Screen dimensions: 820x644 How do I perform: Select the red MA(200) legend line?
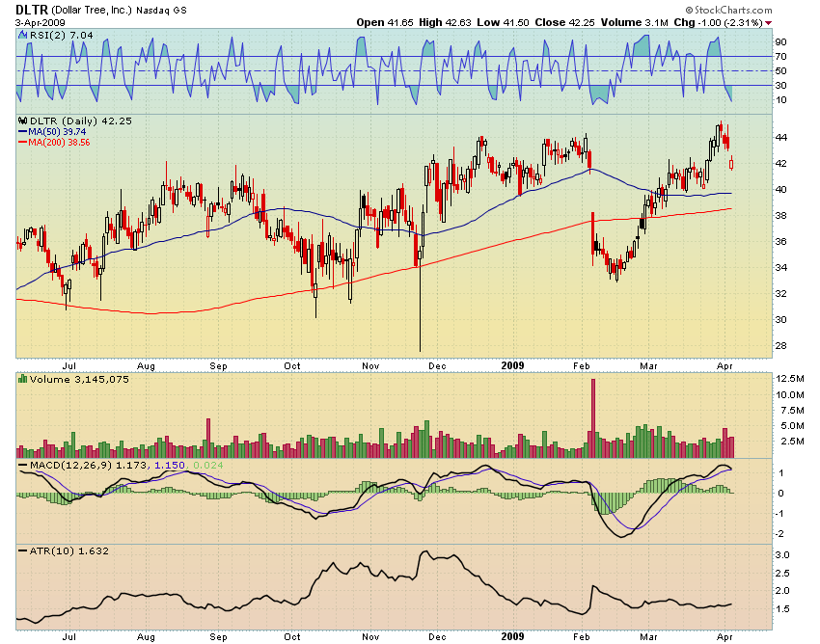[x=22, y=142]
